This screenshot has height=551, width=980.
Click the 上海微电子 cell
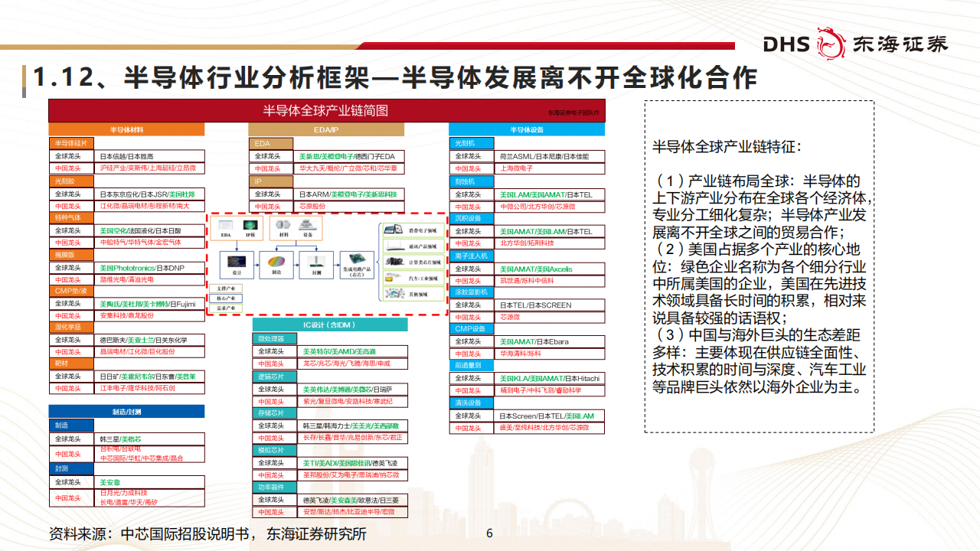550,168
